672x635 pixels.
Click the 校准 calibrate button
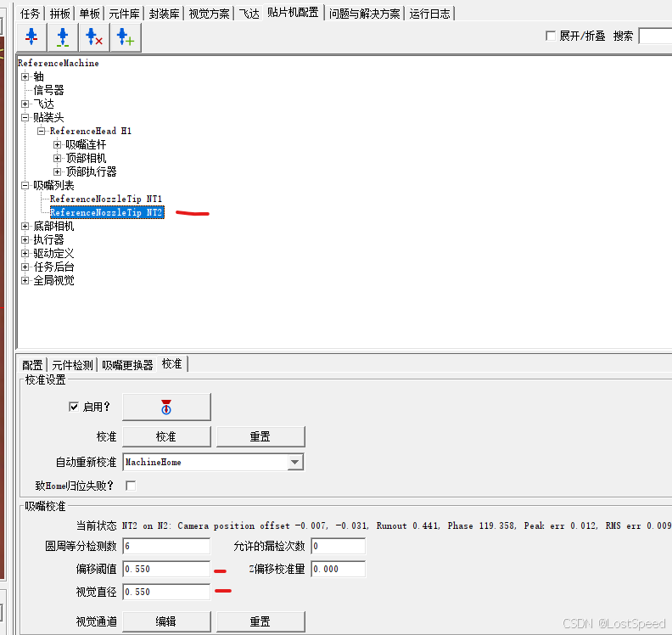[x=166, y=436]
